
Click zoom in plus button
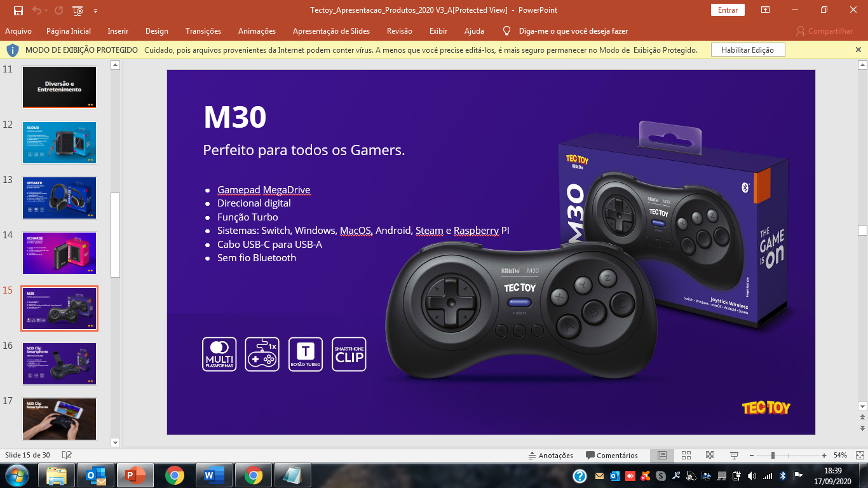(x=824, y=455)
